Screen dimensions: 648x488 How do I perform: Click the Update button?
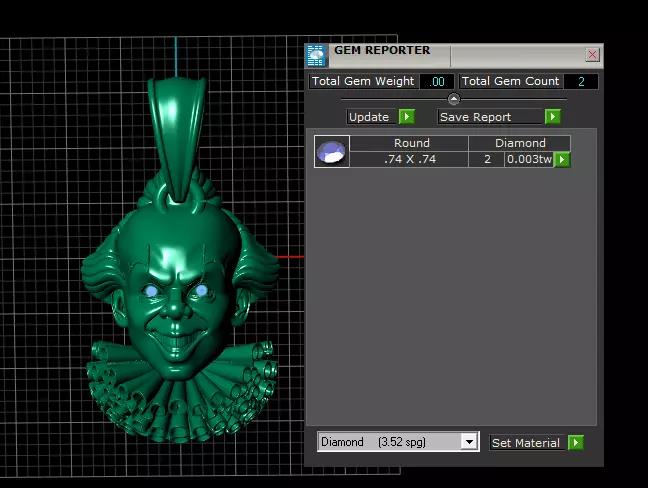371,117
